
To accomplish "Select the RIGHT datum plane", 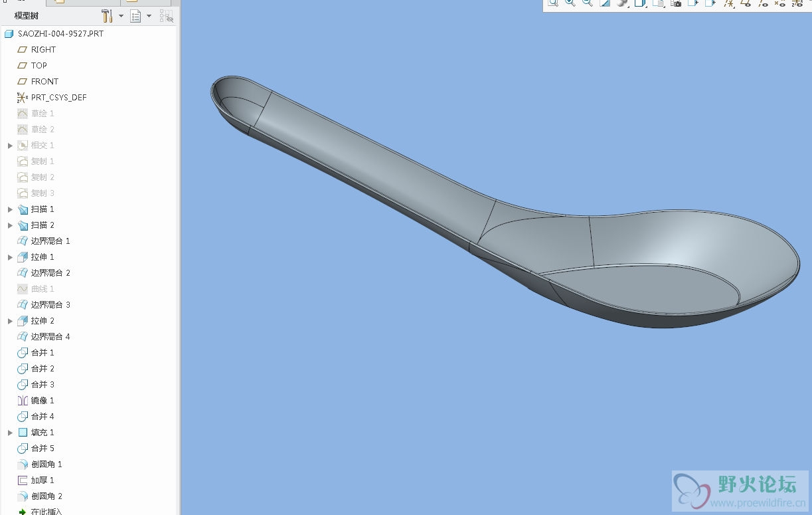I will [x=37, y=49].
